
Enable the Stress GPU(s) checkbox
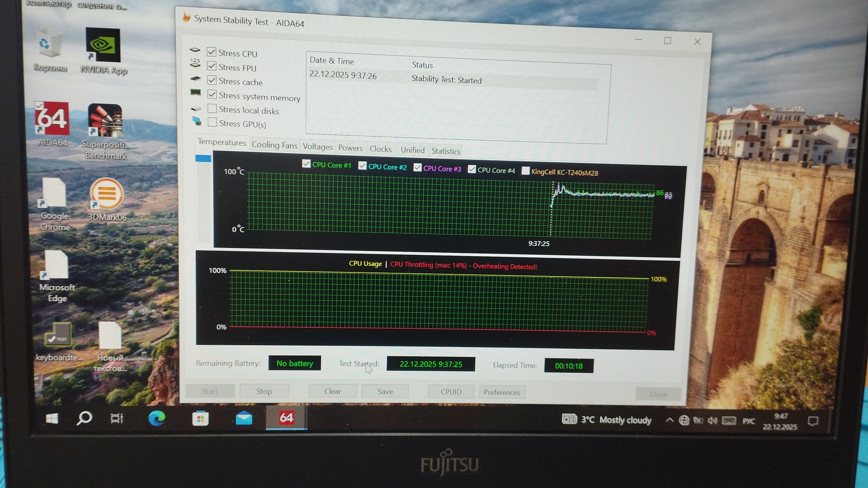pyautogui.click(x=212, y=122)
